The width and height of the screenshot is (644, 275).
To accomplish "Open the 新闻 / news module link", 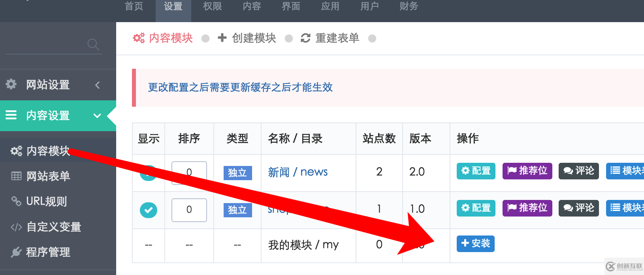I will tap(298, 172).
